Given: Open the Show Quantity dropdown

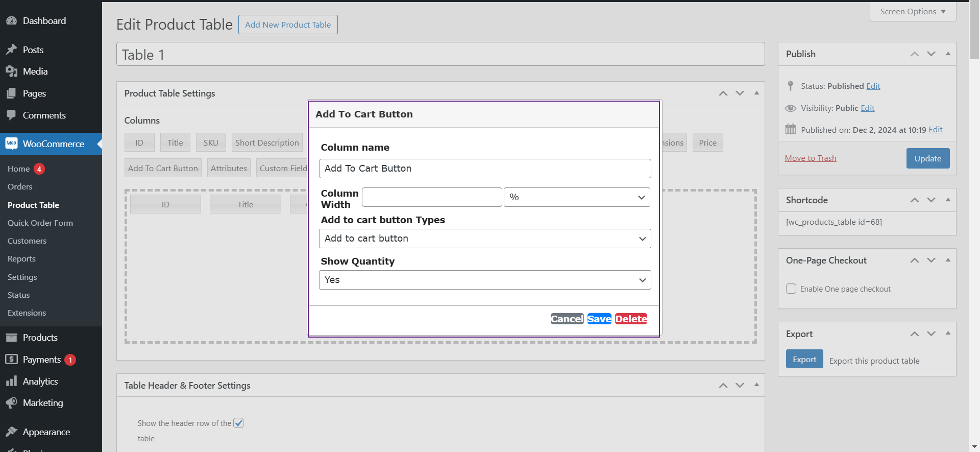Looking at the screenshot, I should point(484,280).
